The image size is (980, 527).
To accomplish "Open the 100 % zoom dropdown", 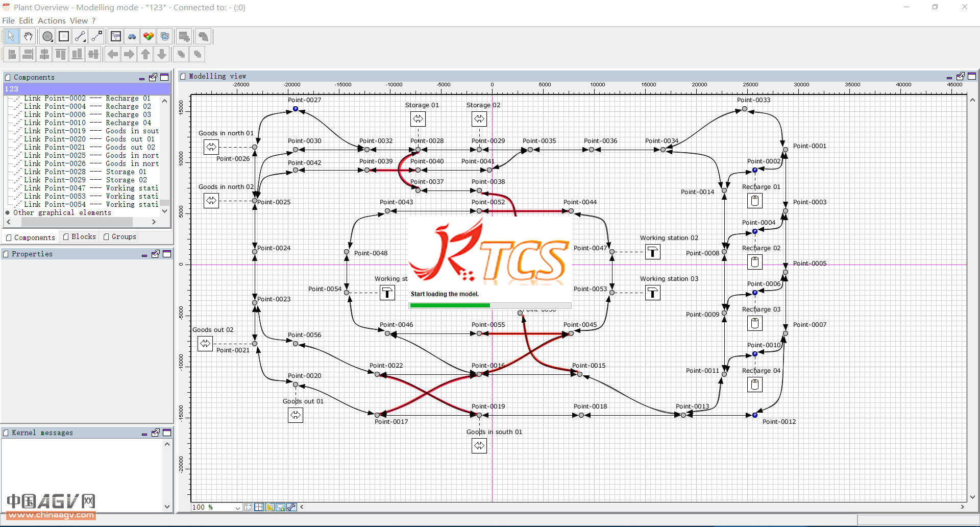I will [237, 507].
